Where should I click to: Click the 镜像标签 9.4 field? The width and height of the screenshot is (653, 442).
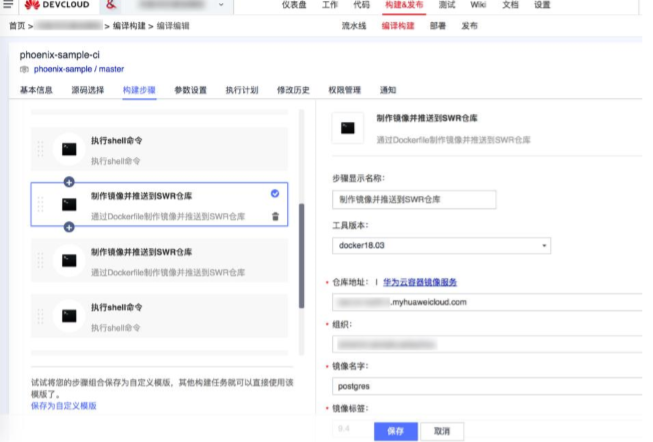(351, 428)
